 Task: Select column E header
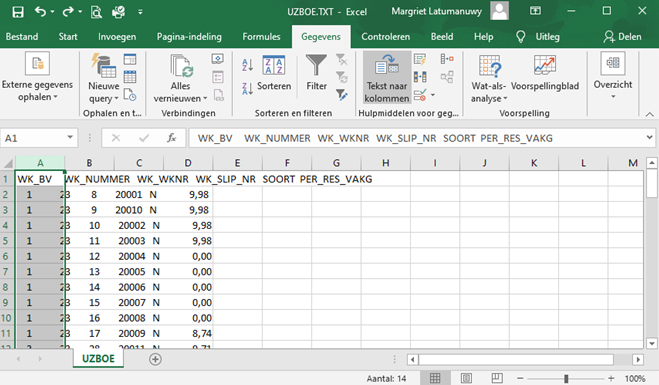click(x=237, y=163)
